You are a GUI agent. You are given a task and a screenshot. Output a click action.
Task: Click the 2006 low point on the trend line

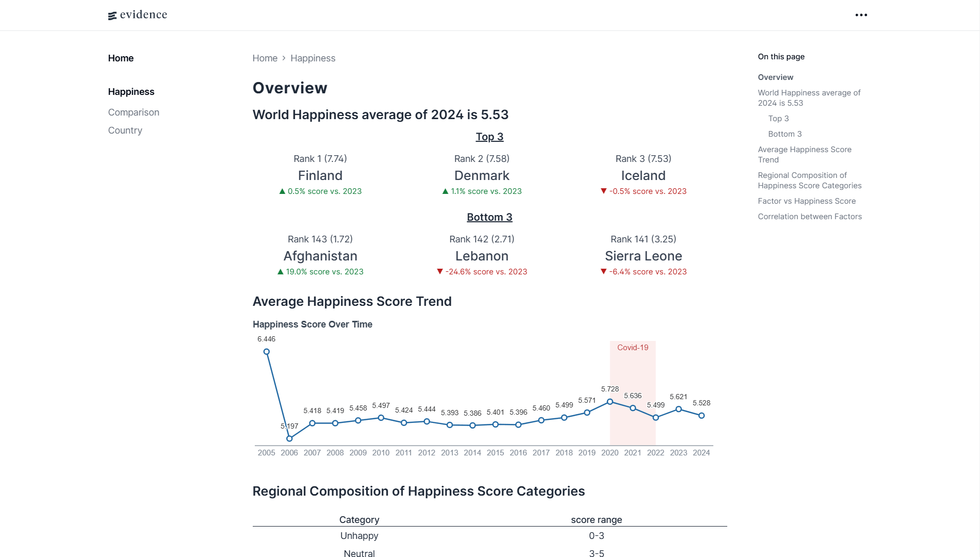289,439
